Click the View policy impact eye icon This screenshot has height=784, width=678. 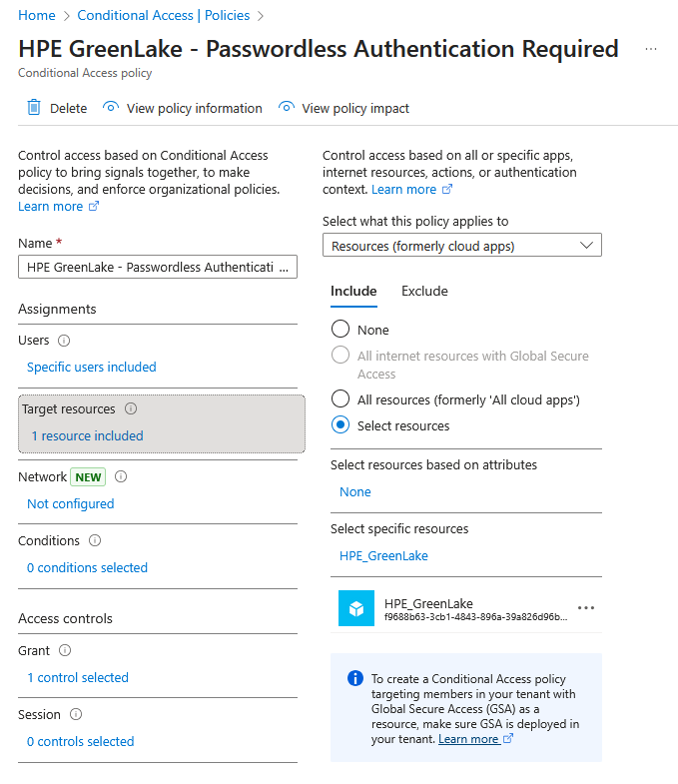[x=287, y=108]
